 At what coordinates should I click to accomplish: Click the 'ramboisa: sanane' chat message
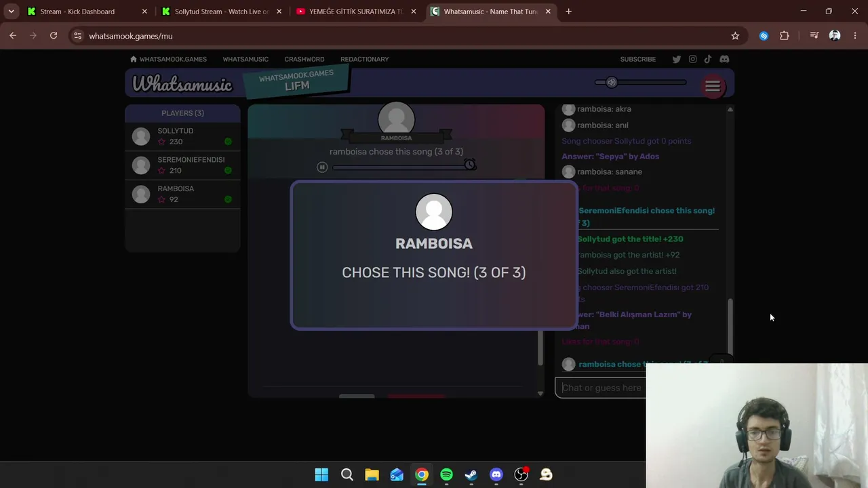(x=610, y=172)
